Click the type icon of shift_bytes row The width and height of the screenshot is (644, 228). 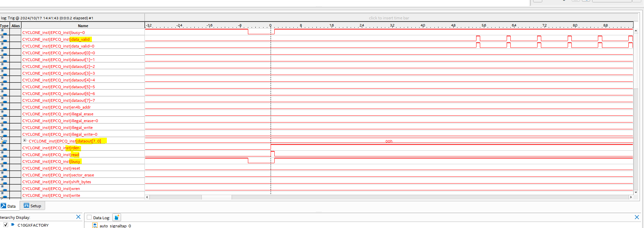tap(4, 182)
